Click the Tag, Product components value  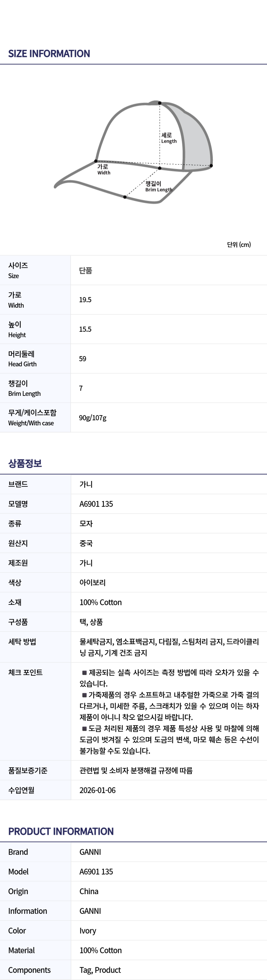100,970
